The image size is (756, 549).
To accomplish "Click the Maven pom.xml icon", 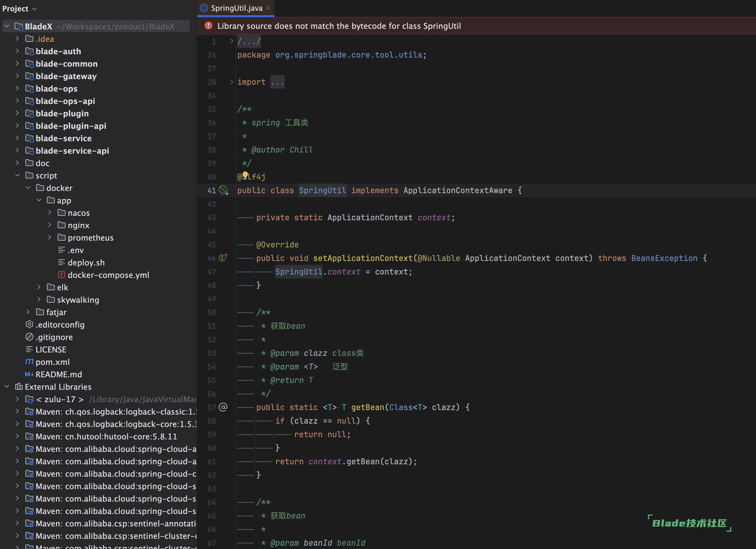I will point(29,361).
